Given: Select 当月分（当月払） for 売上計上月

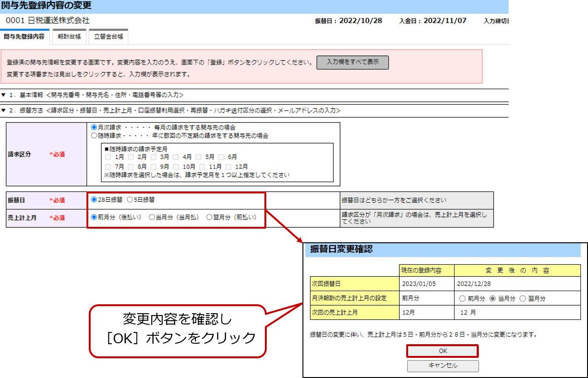Looking at the screenshot, I should [x=152, y=217].
